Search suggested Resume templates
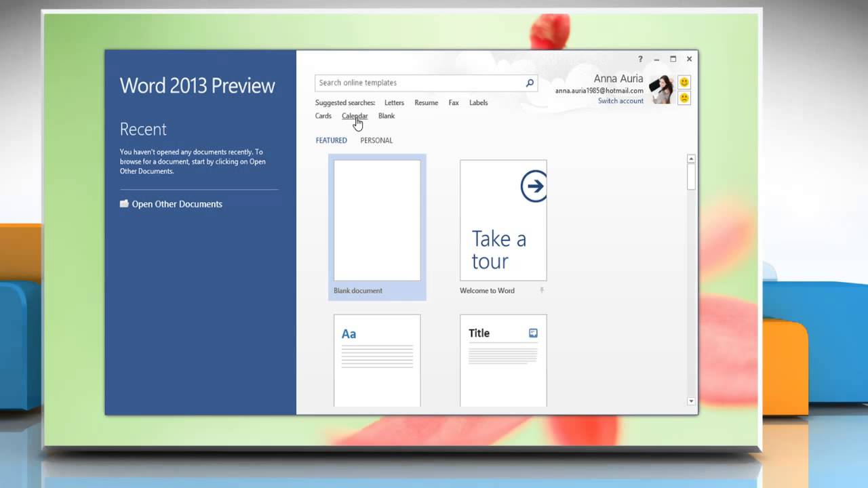This screenshot has height=488, width=868. (x=426, y=103)
